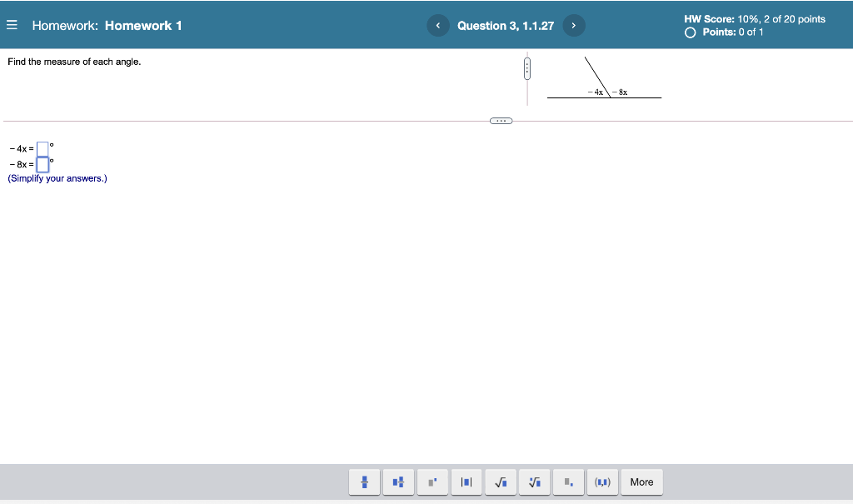Insert a fraction template

(x=365, y=482)
